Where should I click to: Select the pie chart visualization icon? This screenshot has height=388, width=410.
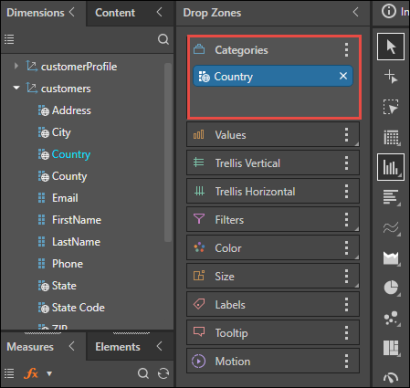click(391, 287)
